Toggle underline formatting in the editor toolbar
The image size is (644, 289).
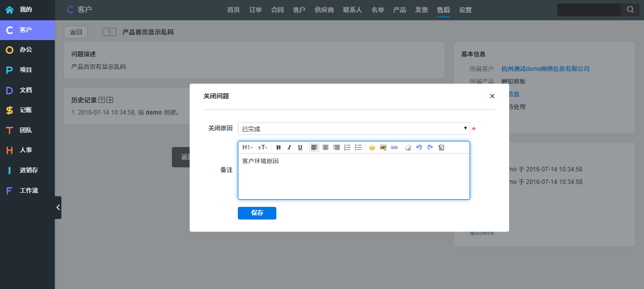click(x=300, y=148)
